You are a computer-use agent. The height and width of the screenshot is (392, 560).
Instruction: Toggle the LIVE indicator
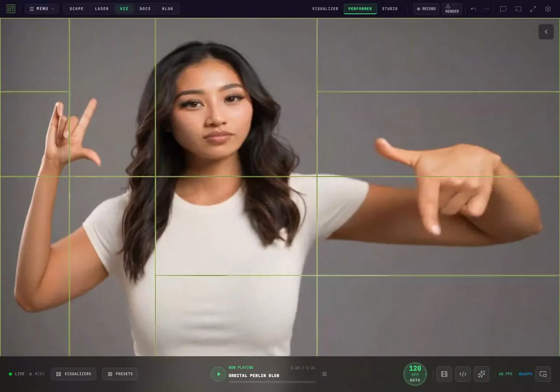pos(17,374)
